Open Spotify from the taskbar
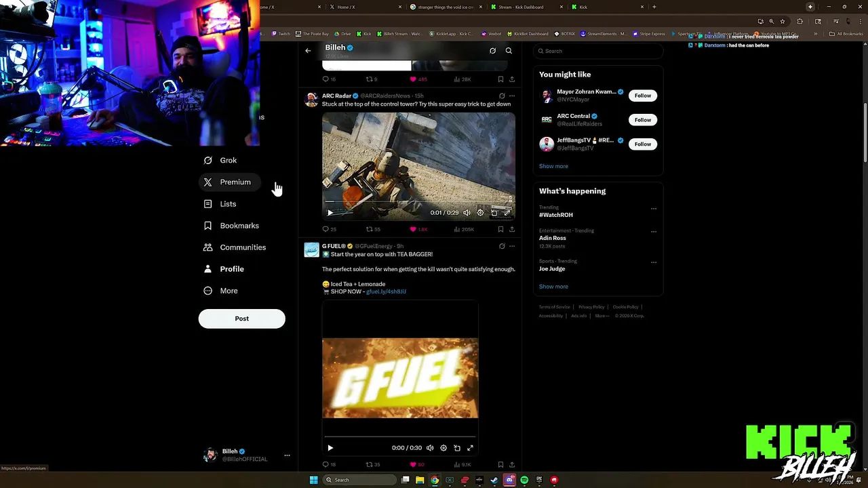Image resolution: width=868 pixels, height=488 pixels. (x=524, y=480)
